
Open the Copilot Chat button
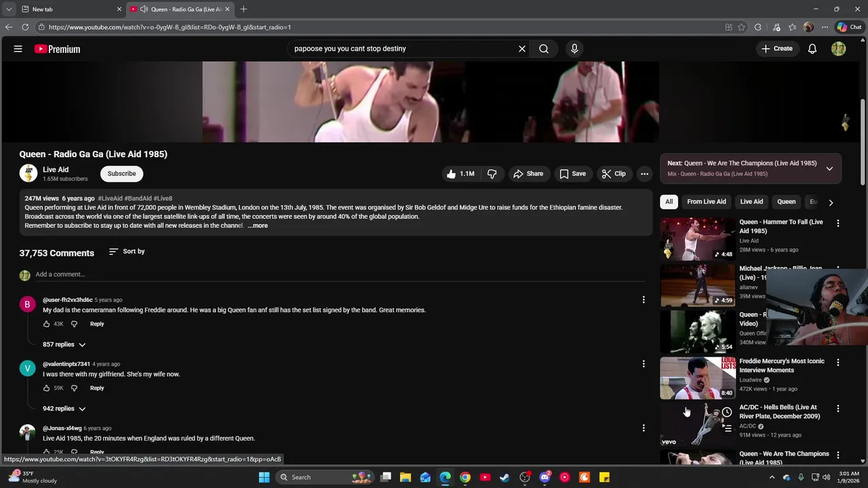pyautogui.click(x=849, y=27)
